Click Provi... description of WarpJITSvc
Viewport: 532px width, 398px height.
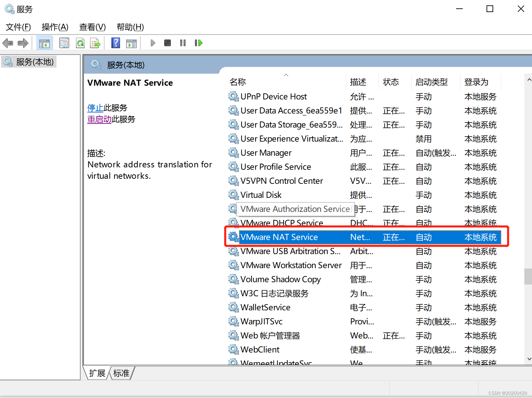(362, 321)
